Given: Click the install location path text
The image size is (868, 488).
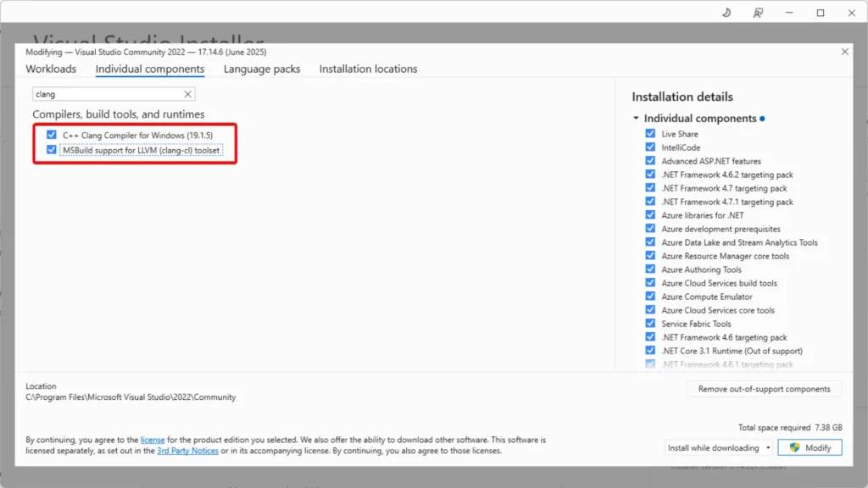Looking at the screenshot, I should (x=131, y=397).
